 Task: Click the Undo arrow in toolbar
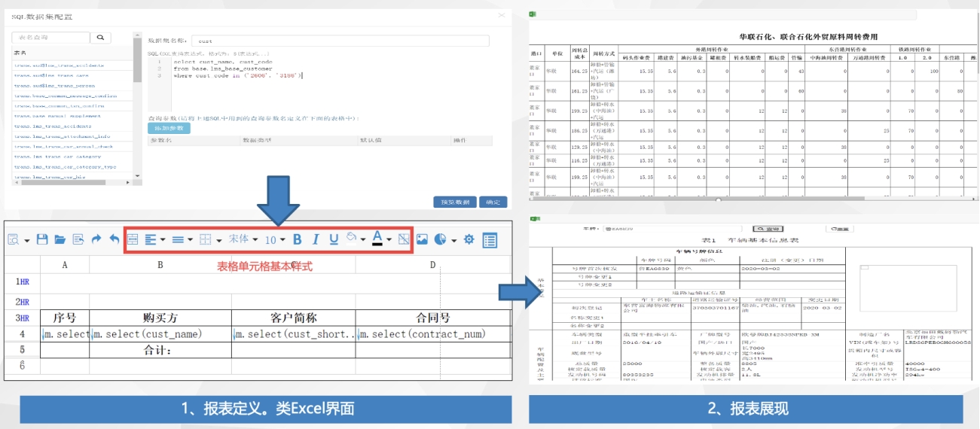coord(114,239)
